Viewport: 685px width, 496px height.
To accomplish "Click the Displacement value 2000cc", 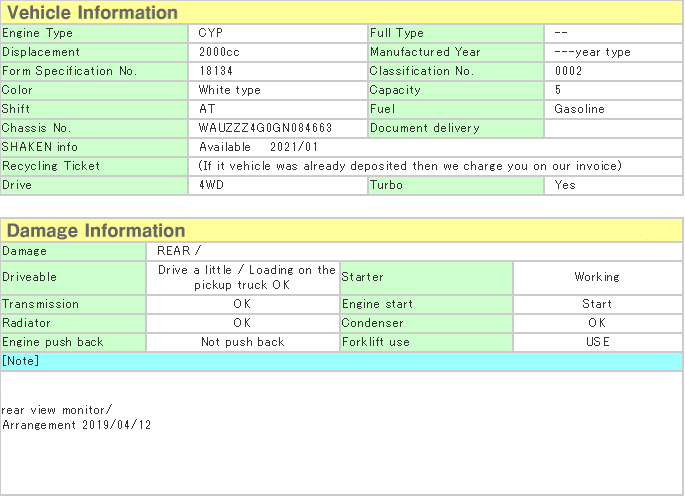I will click(220, 52).
